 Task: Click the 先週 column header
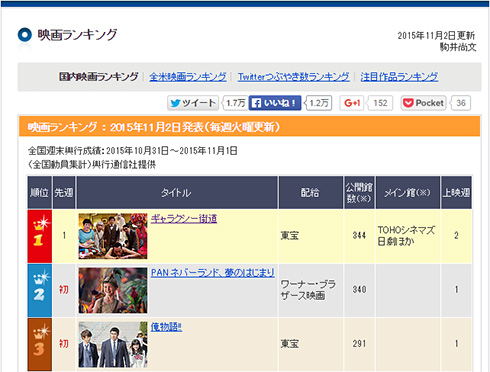[x=64, y=193]
